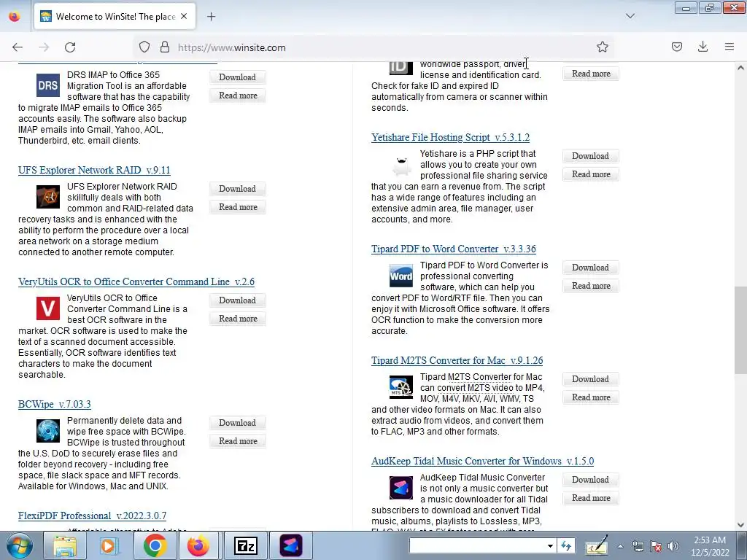Screen dimensions: 747x560
Task: Open VeryUtils OCR to Office Converter link
Action: click(136, 281)
